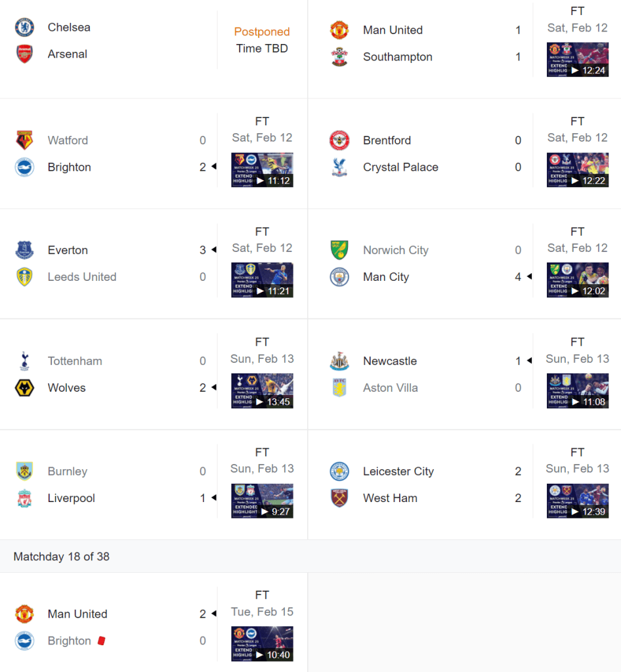The width and height of the screenshot is (621, 672).
Task: Open the Aston Villa team name link
Action: point(391,388)
